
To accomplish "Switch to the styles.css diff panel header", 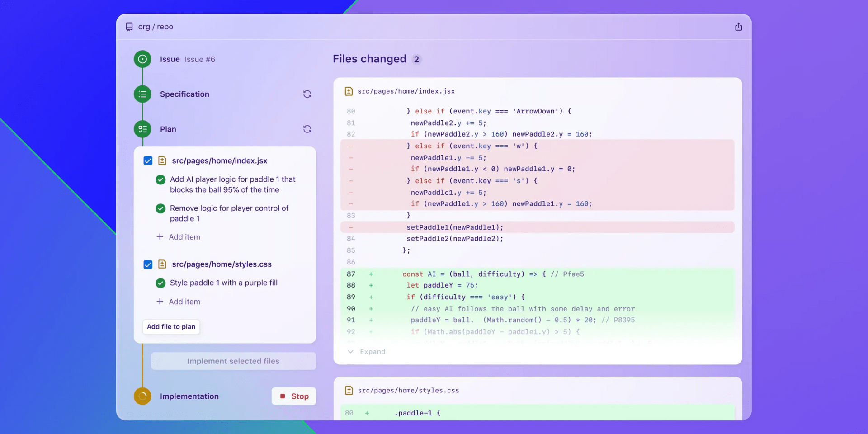I will pyautogui.click(x=408, y=390).
